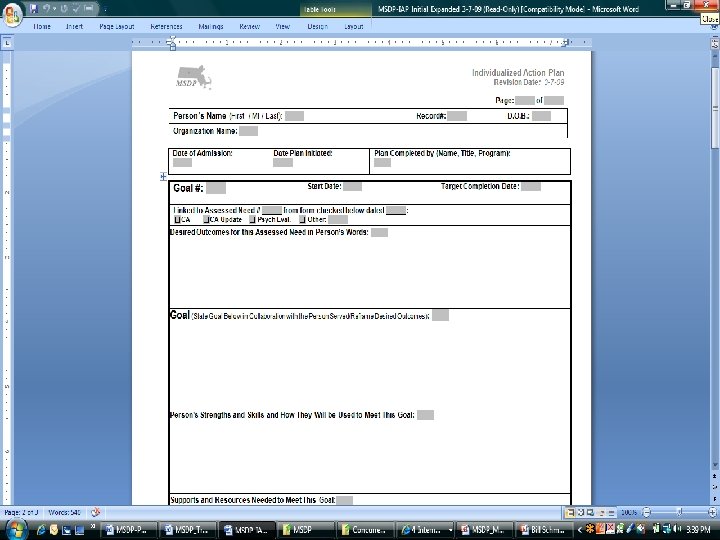Switch to Web Layout view
Image resolution: width=720 pixels, height=540 pixels.
point(591,512)
